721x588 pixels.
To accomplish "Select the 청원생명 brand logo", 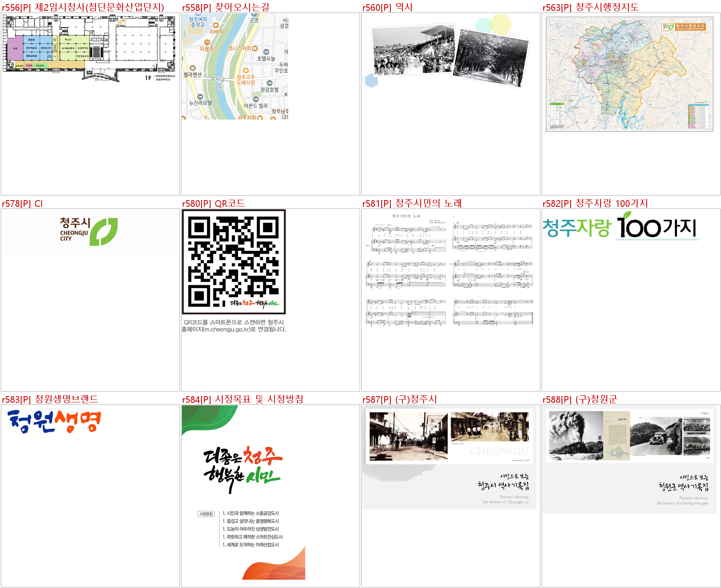I will click(54, 421).
